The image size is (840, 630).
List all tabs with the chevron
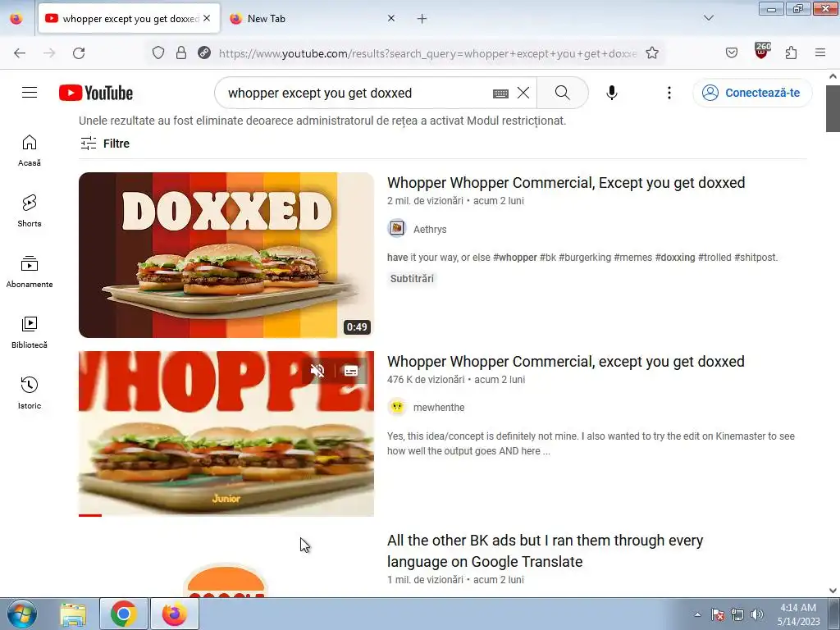(708, 18)
